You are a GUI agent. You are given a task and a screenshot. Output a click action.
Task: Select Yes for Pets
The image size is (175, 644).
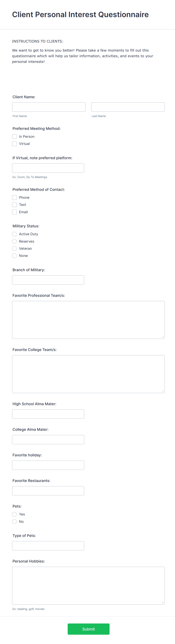[x=14, y=514]
